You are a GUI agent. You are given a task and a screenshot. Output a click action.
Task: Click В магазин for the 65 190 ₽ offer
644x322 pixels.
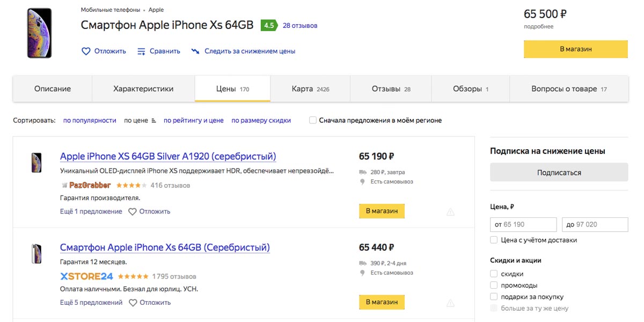click(x=382, y=211)
